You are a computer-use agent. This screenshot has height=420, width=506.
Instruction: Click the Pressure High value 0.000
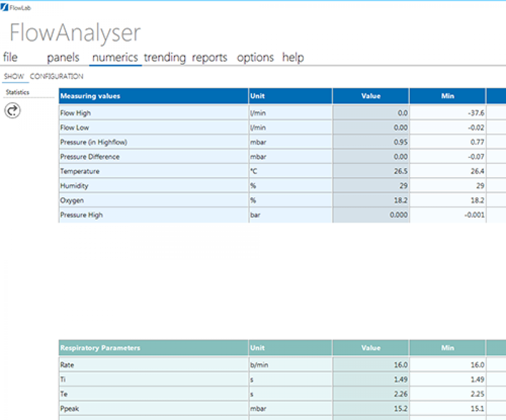pyautogui.click(x=371, y=215)
